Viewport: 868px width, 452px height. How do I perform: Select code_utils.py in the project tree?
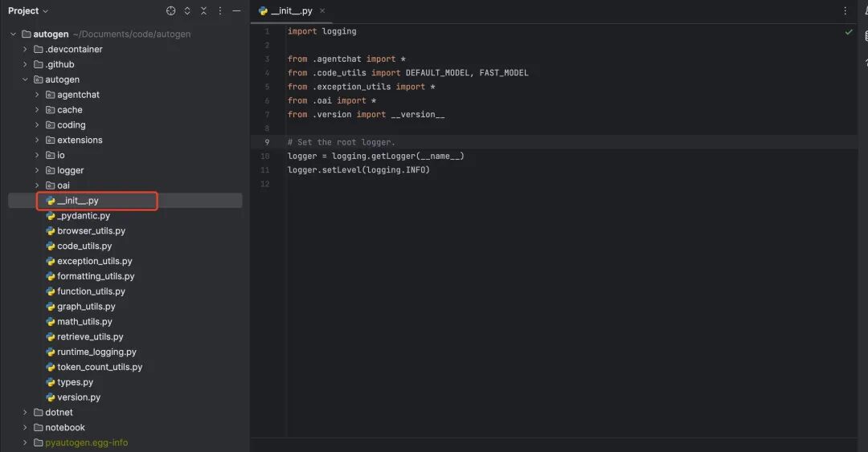[84, 246]
